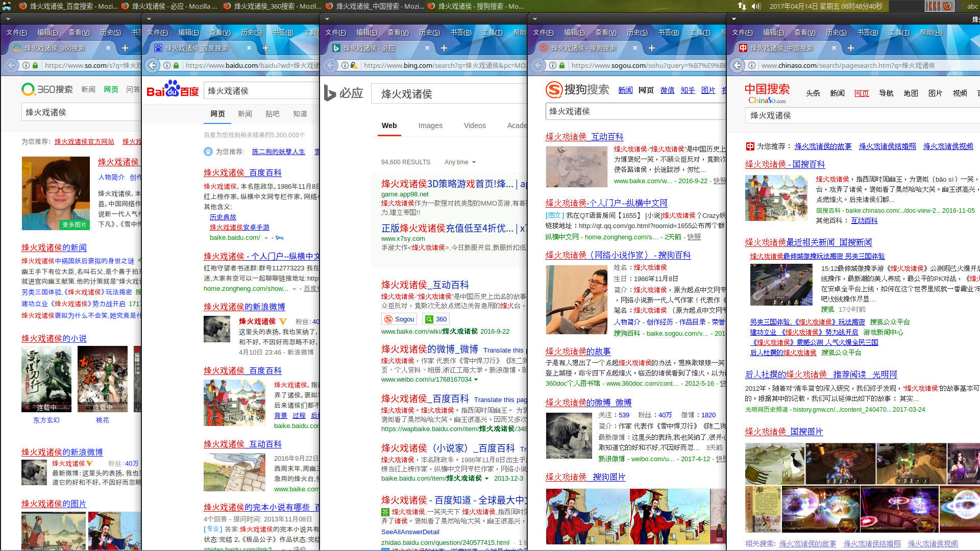The width and height of the screenshot is (980, 551).
Task: Close the 烽火戏诸侯_百度搜索 tab
Action: pyautogui.click(x=249, y=48)
